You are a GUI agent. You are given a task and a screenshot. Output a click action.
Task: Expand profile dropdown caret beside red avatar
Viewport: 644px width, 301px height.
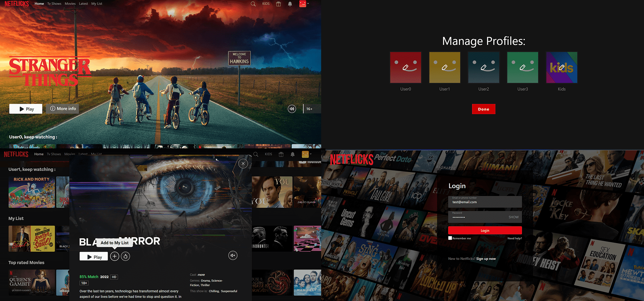click(x=308, y=4)
